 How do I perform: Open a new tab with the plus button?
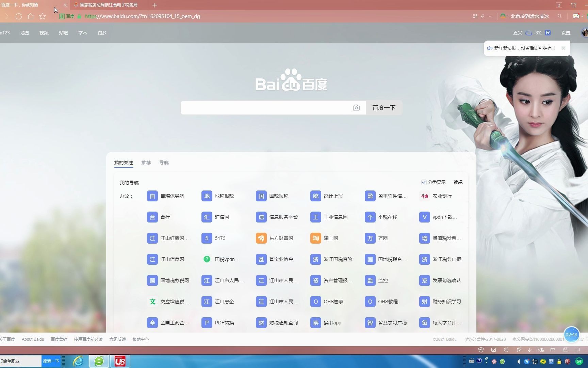[x=154, y=5]
